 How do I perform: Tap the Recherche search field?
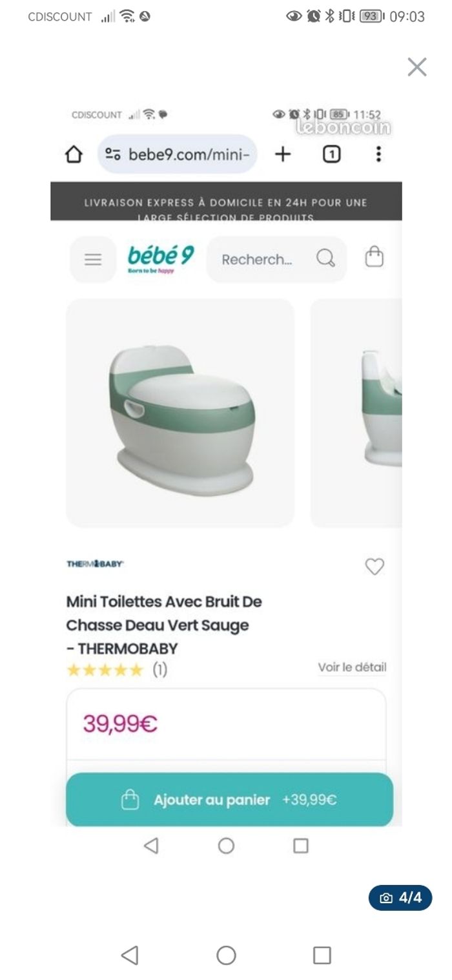pyautogui.click(x=257, y=260)
